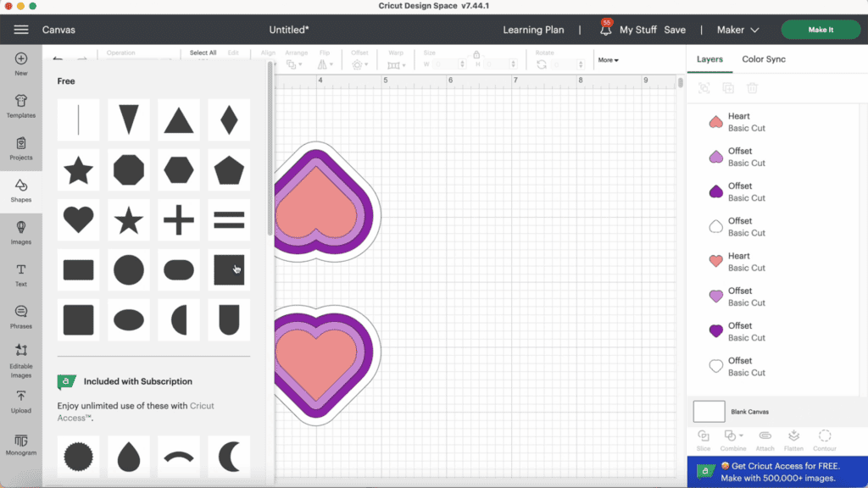868x488 pixels.
Task: Click the Blank Canvas color swatch
Action: (x=709, y=412)
